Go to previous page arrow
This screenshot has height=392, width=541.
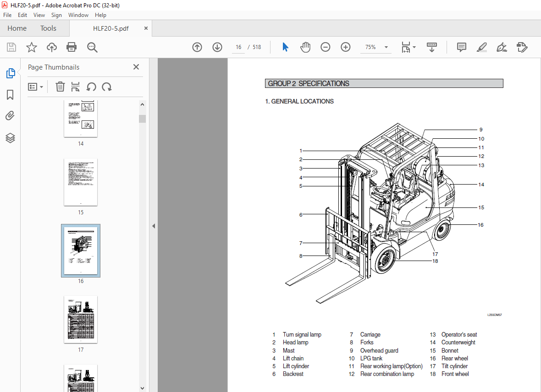tap(197, 47)
